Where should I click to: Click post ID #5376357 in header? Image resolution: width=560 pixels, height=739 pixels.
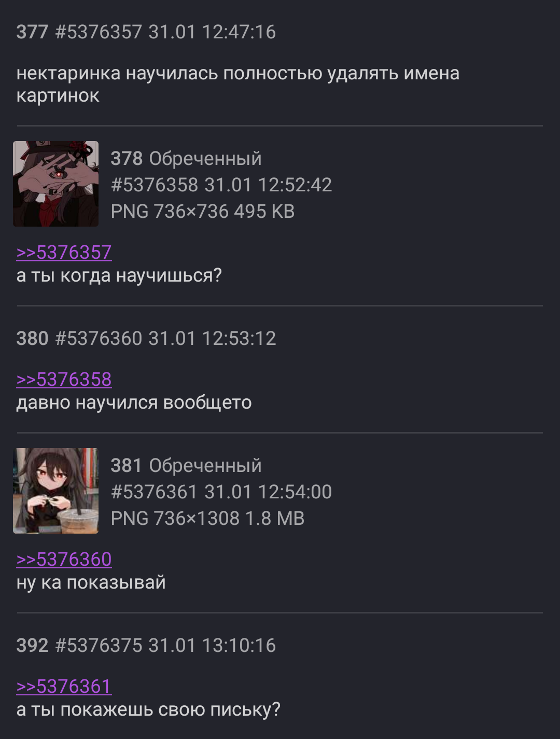click(98, 32)
